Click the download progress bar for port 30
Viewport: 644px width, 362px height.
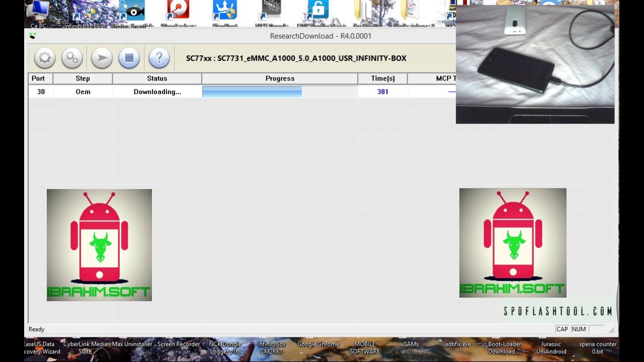pos(280,92)
